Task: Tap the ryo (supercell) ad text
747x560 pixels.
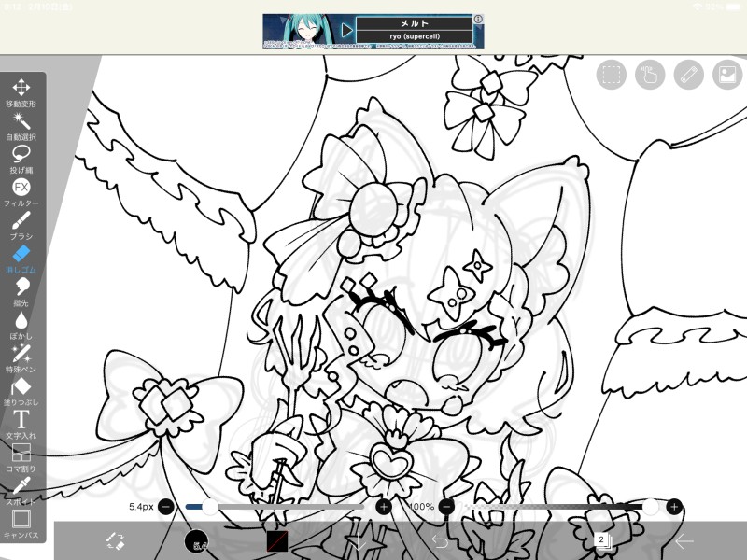Action: [415, 36]
